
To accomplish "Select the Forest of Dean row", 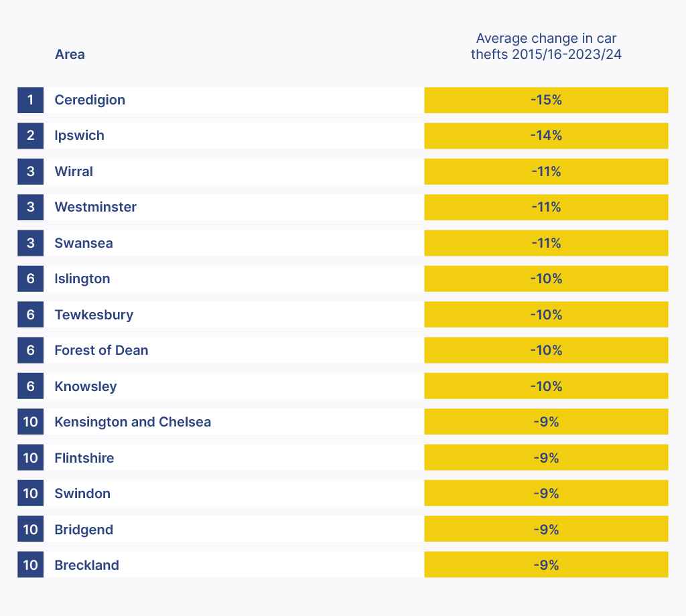I will [101, 350].
